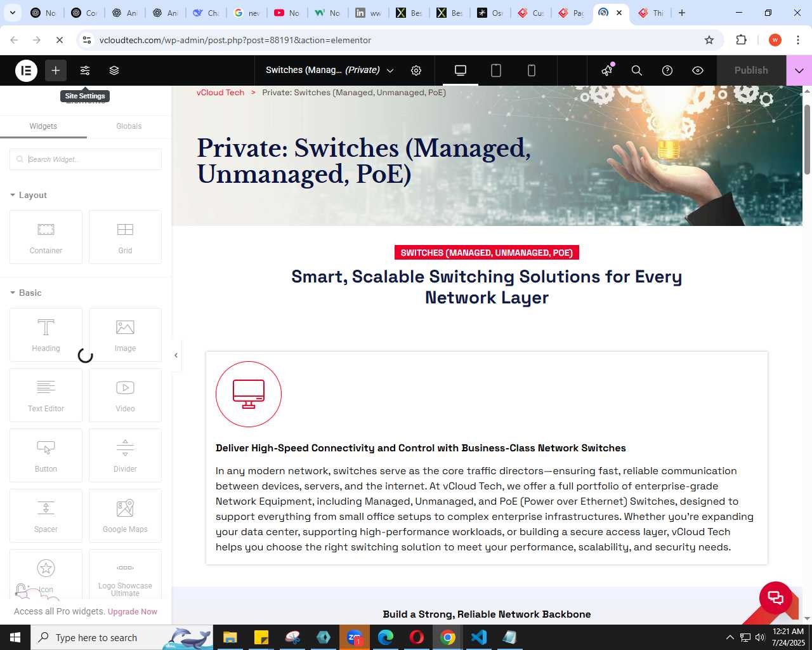Open What's New megaphone icon
Screen dimensions: 812x650
(x=607, y=70)
